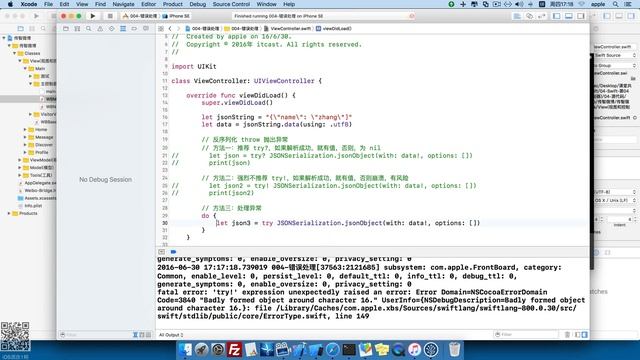The height and width of the screenshot is (360, 640).
Task: Open the Product menu
Action: (x=173, y=4)
